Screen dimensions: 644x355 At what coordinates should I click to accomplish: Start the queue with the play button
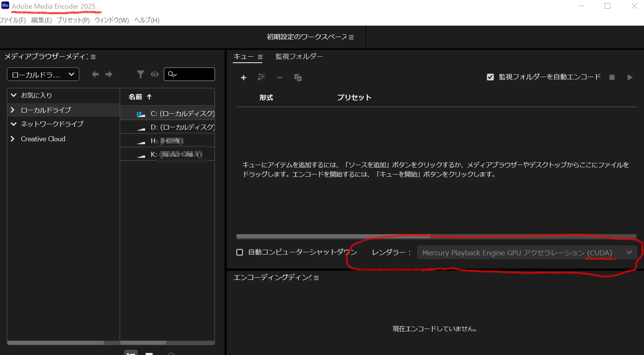(630, 77)
